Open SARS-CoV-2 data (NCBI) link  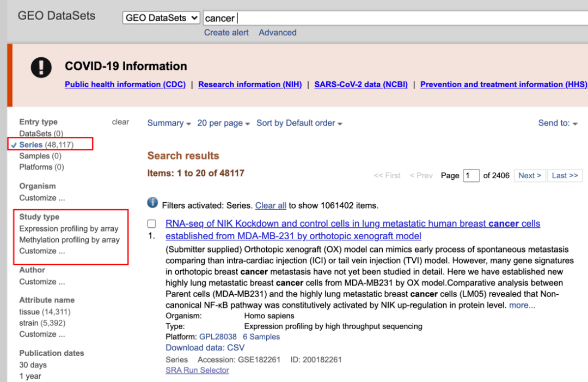pos(361,84)
